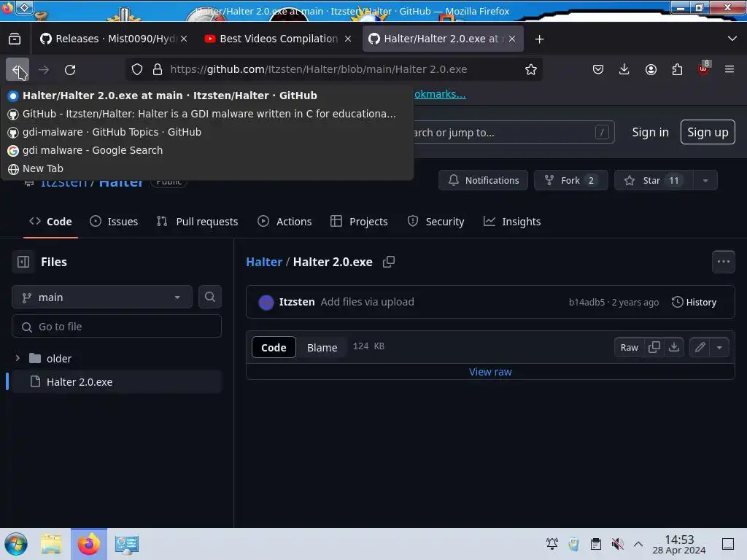747x560 pixels.
Task: Focus GitHub search or jump to field
Action: [514, 133]
